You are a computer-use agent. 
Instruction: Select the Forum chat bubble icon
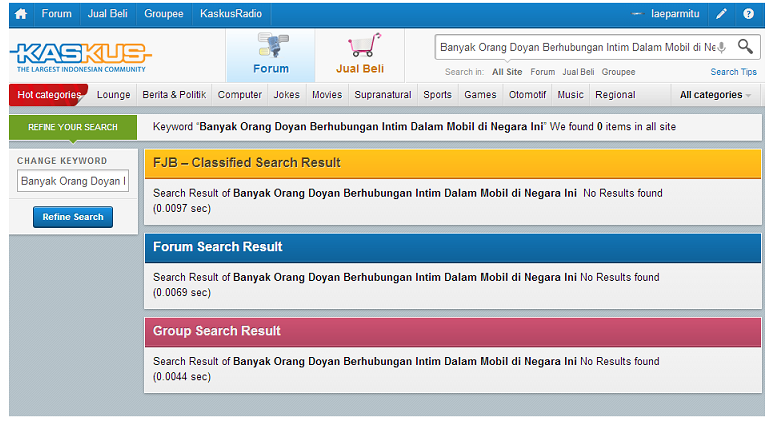pos(272,45)
